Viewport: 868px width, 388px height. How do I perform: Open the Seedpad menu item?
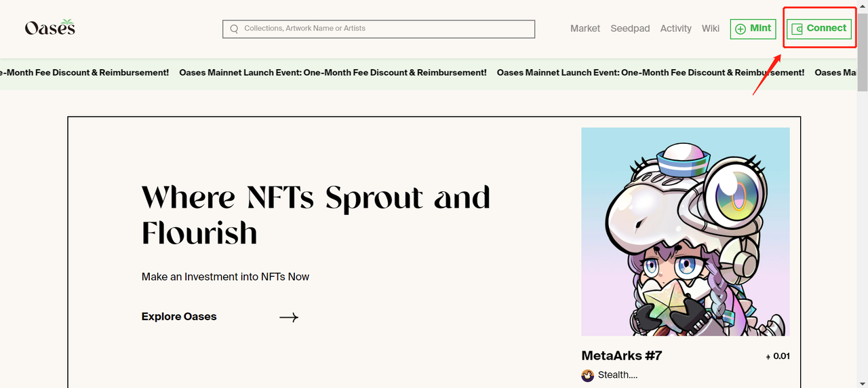630,28
